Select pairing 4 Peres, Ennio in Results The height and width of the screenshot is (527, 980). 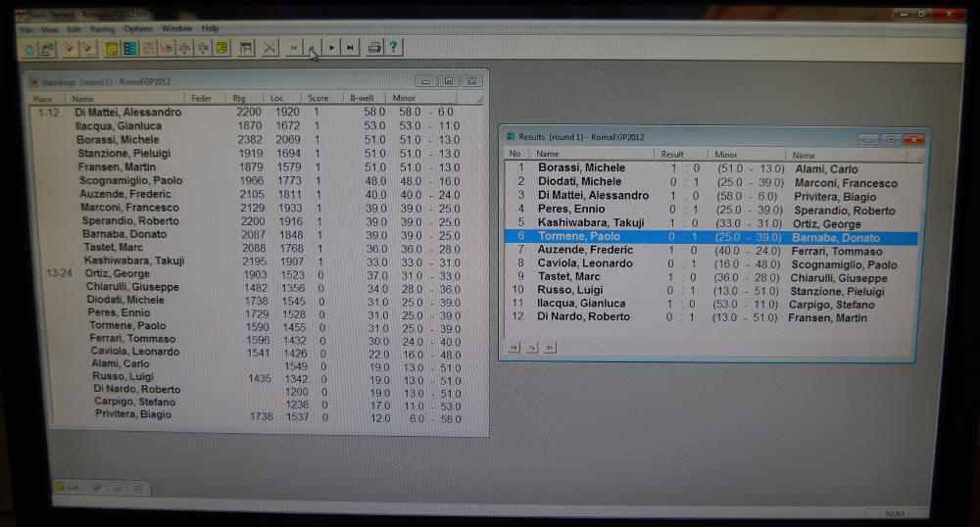711,210
